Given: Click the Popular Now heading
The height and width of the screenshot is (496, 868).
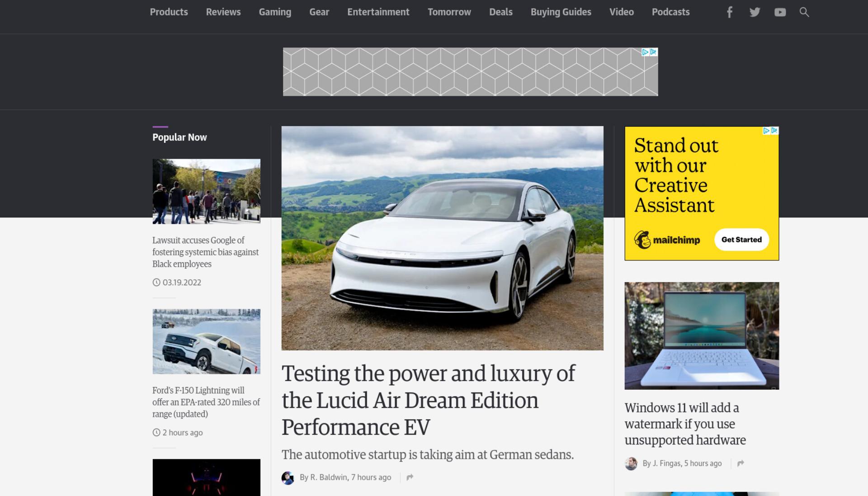Looking at the screenshot, I should [x=179, y=137].
